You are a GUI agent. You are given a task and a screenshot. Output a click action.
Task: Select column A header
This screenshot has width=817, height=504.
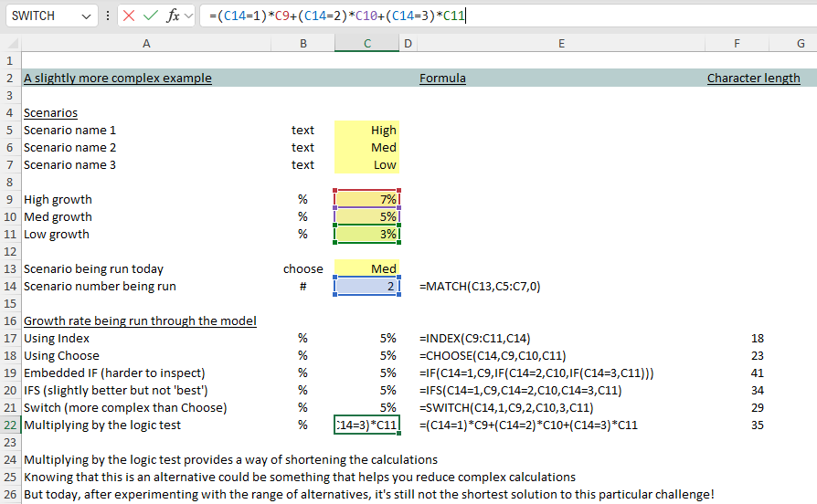[146, 44]
